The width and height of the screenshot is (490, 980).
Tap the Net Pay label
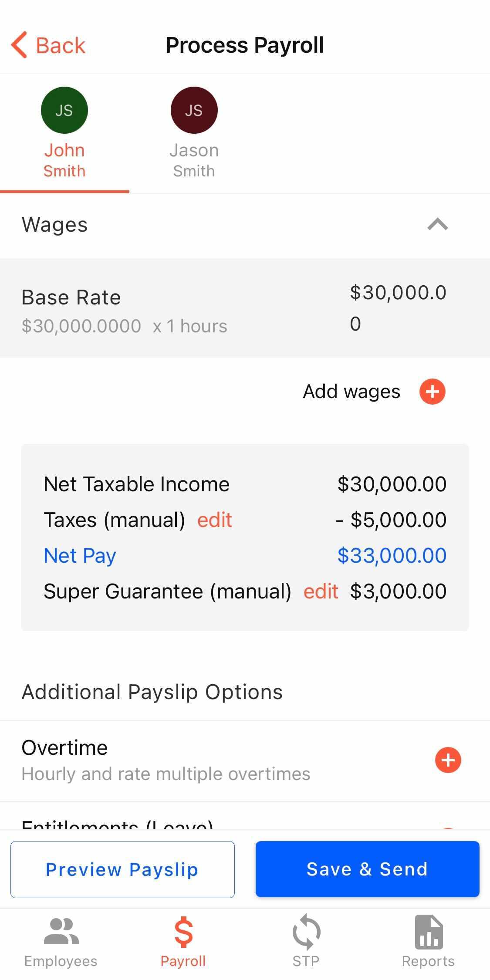coord(79,555)
